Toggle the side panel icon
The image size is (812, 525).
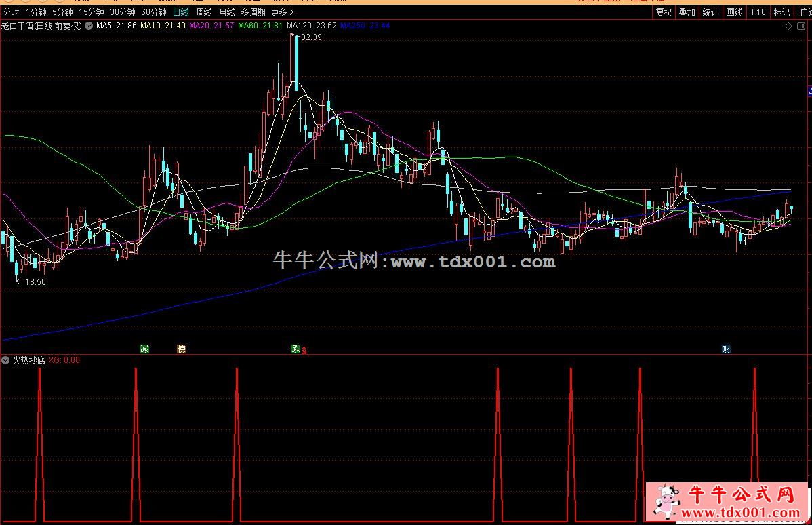tap(801, 26)
